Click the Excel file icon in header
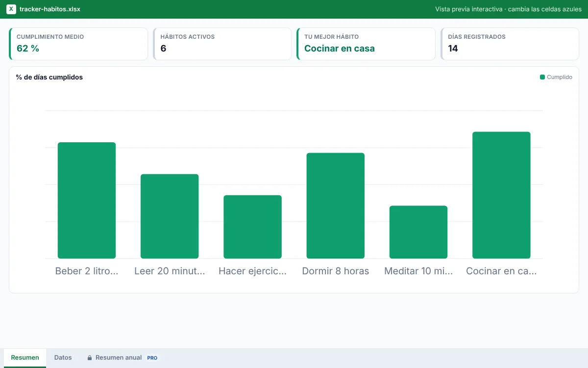Image resolution: width=588 pixels, height=368 pixels. (11, 9)
